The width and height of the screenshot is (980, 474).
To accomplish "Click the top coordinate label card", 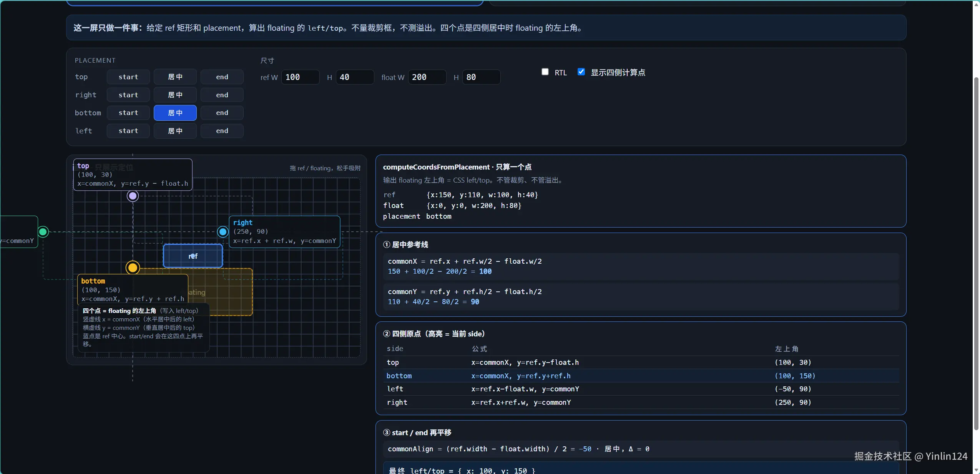I will coord(133,175).
